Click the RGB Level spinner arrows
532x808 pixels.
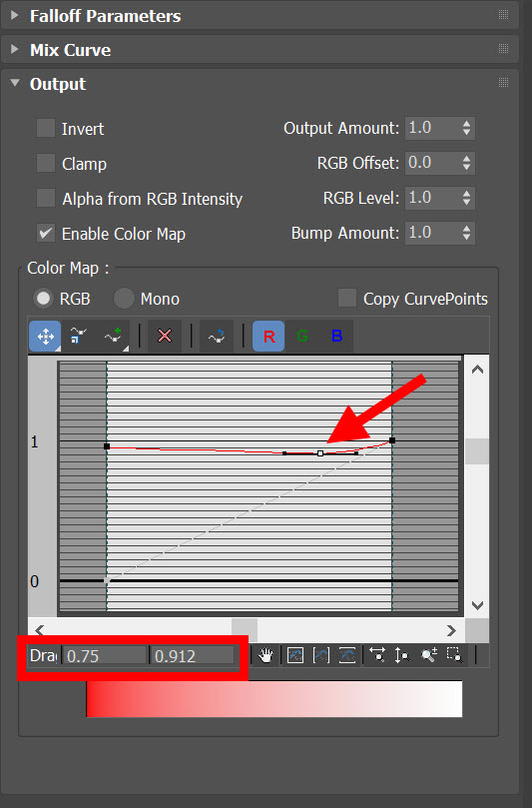(466, 198)
